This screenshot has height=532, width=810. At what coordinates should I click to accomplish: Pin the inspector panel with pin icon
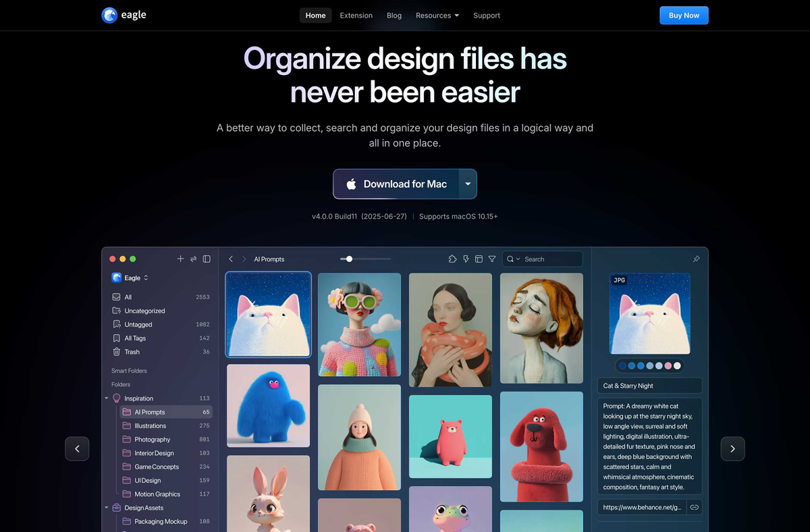[x=696, y=259]
